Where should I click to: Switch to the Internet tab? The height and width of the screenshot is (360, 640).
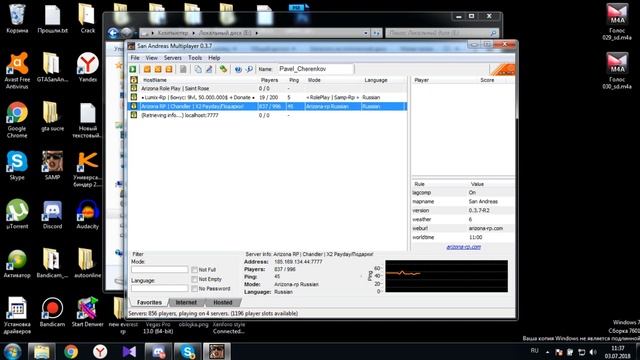(186, 302)
